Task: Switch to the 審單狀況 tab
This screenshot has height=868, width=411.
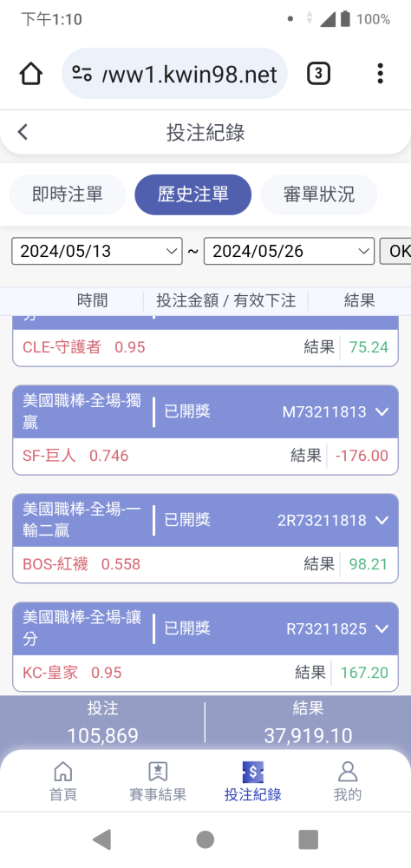Action: (x=319, y=194)
